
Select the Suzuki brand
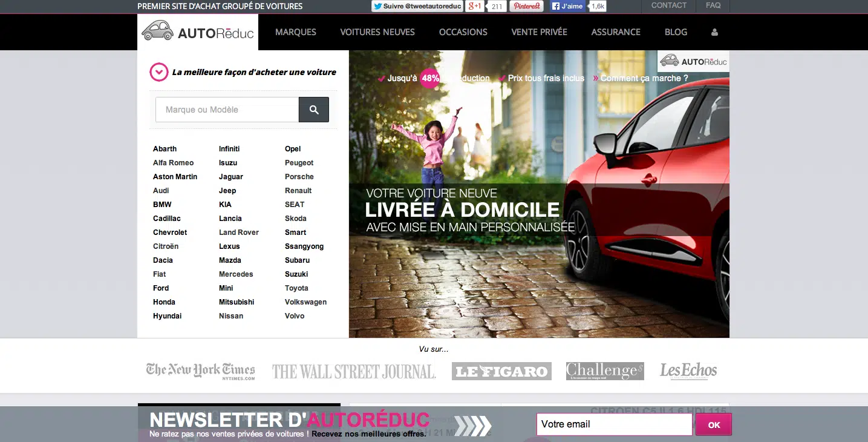[296, 274]
